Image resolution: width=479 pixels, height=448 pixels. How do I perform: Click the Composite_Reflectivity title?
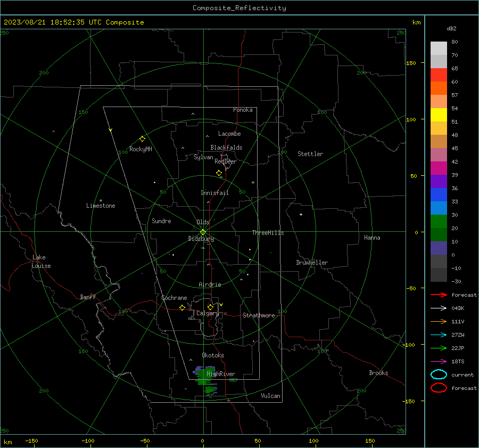[240, 8]
